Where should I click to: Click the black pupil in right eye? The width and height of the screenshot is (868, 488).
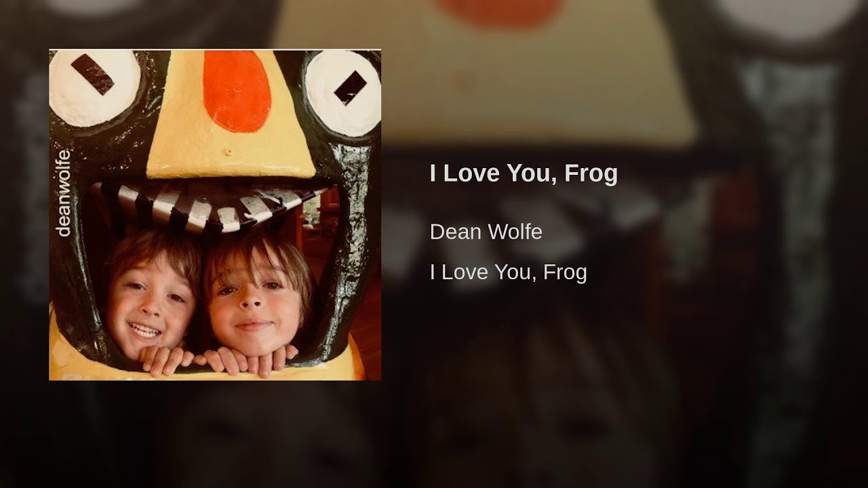pos(350,88)
